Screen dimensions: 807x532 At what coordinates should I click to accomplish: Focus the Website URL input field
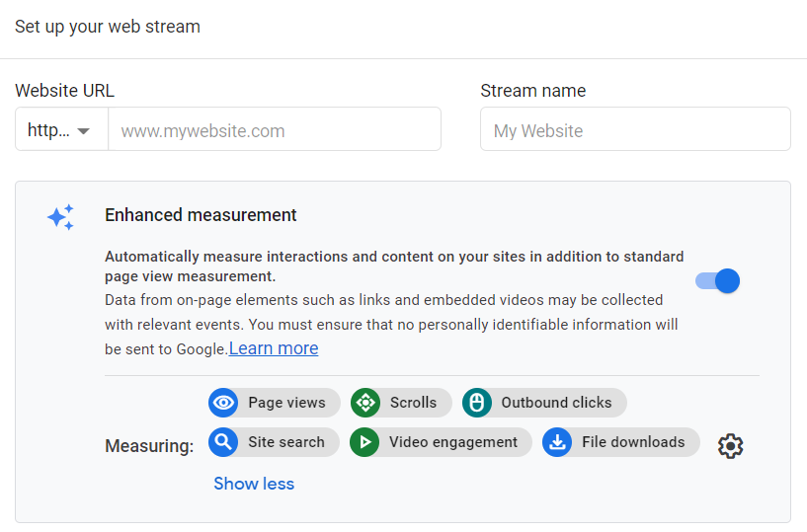click(274, 130)
